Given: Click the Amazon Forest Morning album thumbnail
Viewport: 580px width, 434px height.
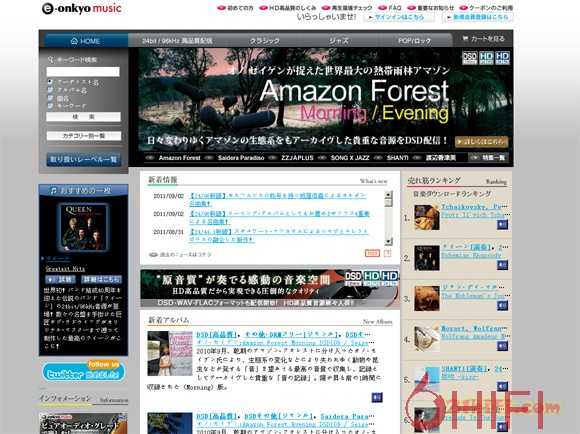Looking at the screenshot, I should click(170, 353).
